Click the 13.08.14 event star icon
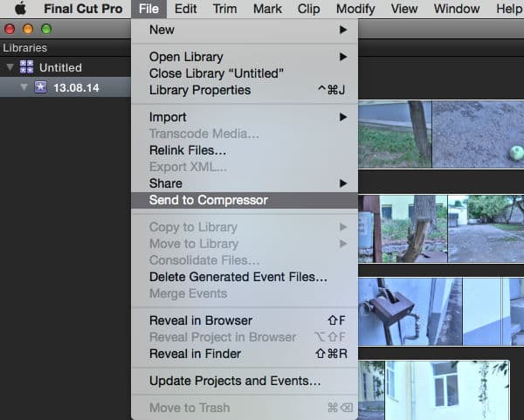This screenshot has width=524, height=420. [40, 87]
